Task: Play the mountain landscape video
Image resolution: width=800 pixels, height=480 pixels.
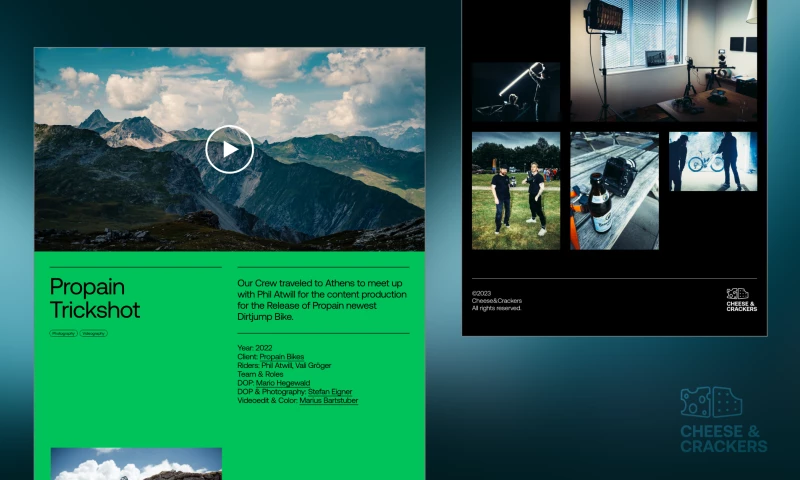Action: coord(229,150)
